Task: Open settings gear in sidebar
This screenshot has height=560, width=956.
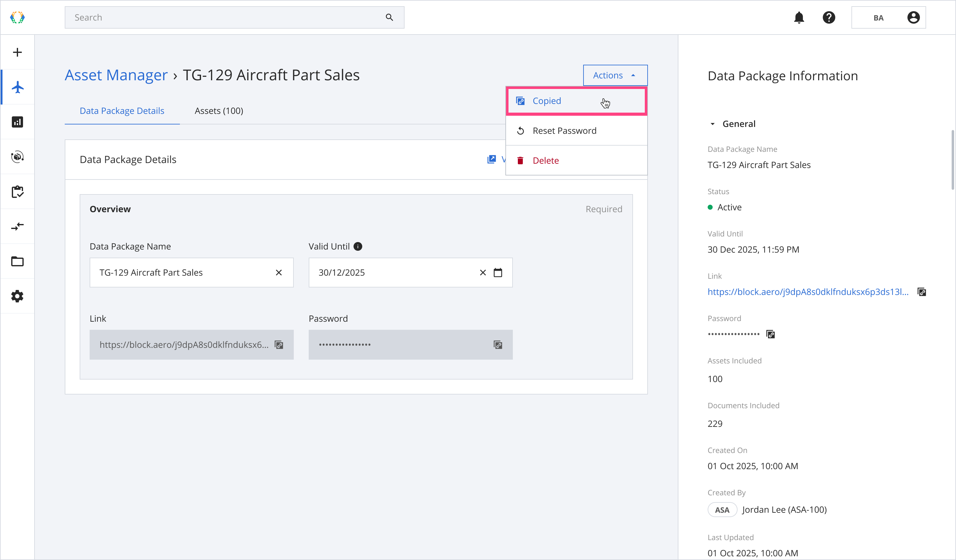Action: (x=17, y=296)
